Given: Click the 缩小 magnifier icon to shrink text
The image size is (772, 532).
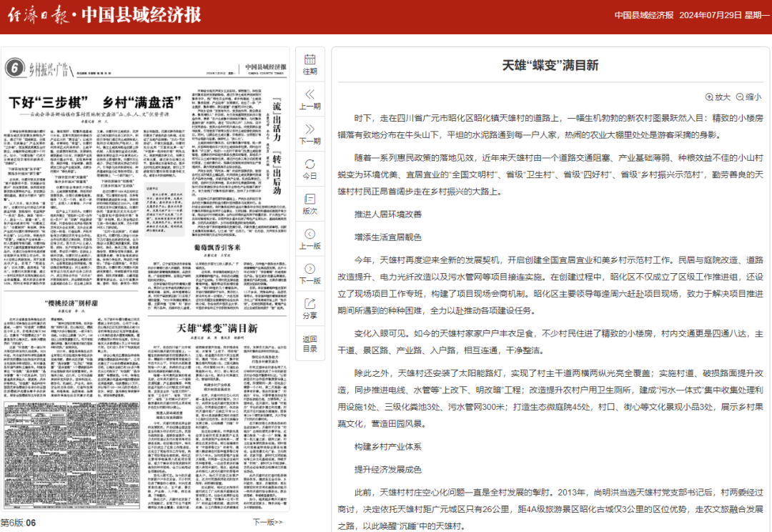Looking at the screenshot, I should pos(740,97).
